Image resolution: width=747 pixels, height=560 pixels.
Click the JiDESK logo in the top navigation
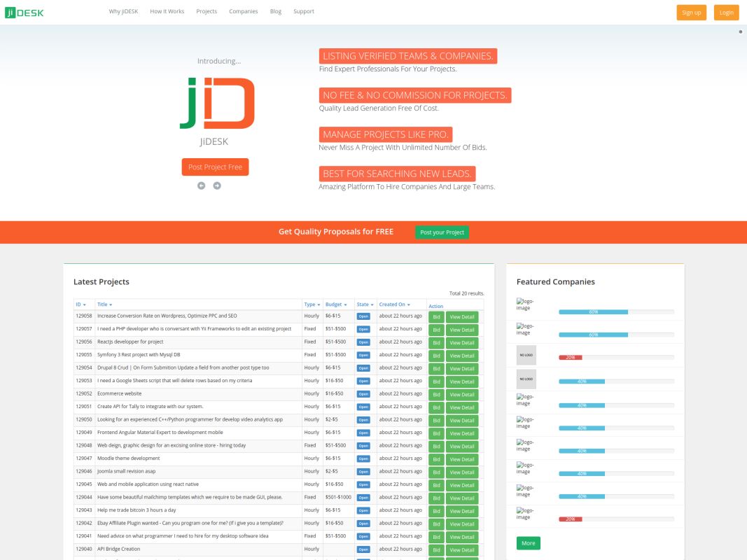[27, 12]
